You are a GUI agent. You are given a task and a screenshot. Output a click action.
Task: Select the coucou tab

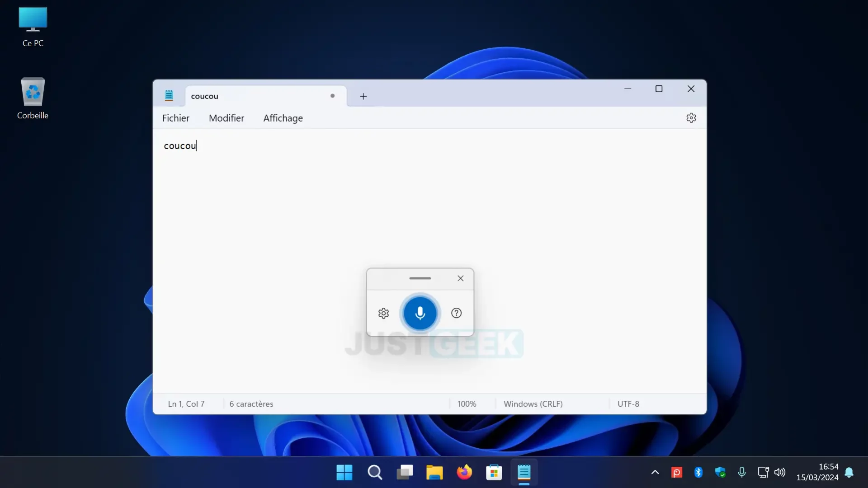coord(266,96)
